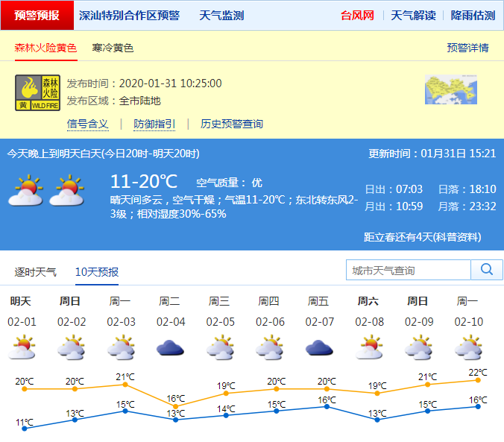The width and height of the screenshot is (504, 442).
Task: Select the 10天预报 tab
Action: pos(97,272)
